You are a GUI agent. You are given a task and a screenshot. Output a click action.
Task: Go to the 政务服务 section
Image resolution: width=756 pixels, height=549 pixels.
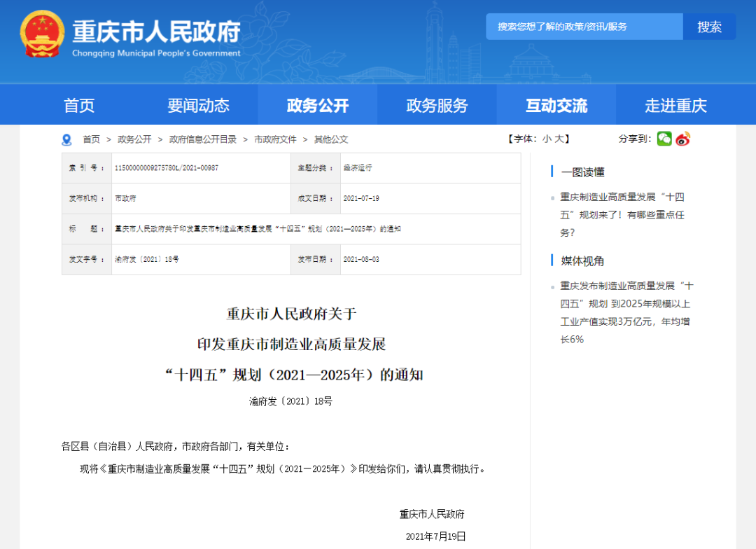click(436, 104)
